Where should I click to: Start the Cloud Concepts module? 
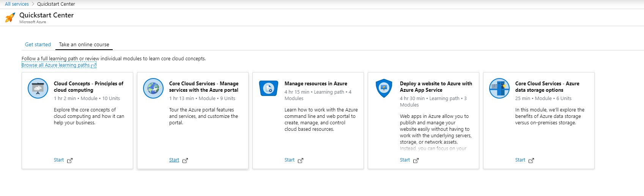59,160
